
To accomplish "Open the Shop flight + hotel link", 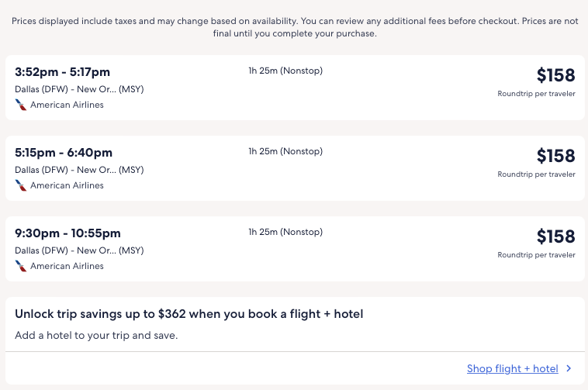I will click(512, 369).
